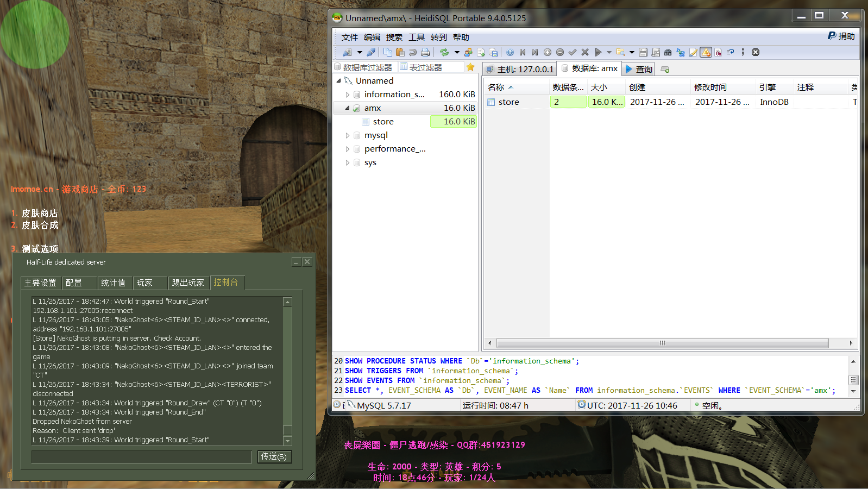Screen dimensions: 868x489
Task: Disconnect from the server via plug icon
Action: pyautogui.click(x=371, y=52)
